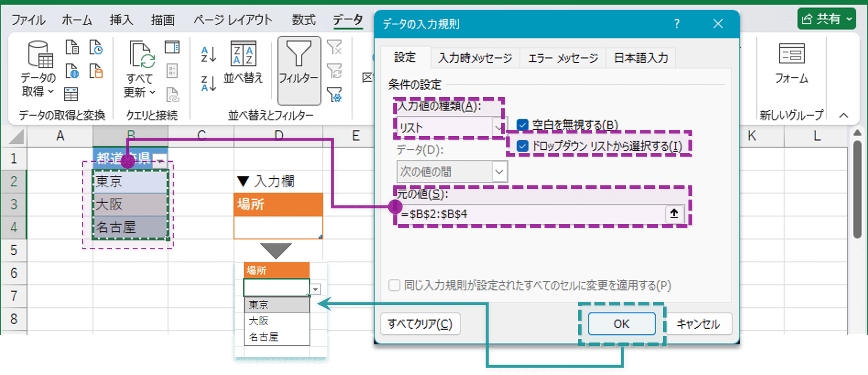Switch to the 数式 ribbon tab
868x375 pixels.
click(303, 20)
